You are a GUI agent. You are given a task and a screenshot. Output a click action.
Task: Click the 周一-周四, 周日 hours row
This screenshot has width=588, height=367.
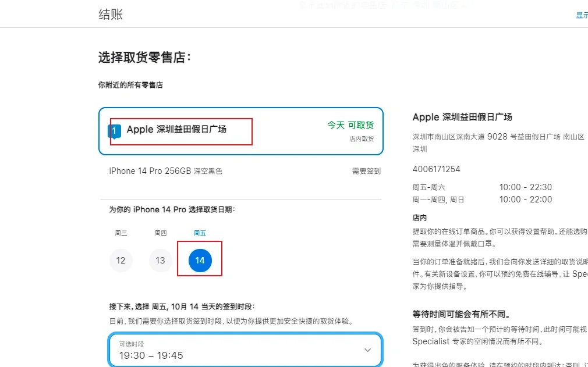point(482,199)
